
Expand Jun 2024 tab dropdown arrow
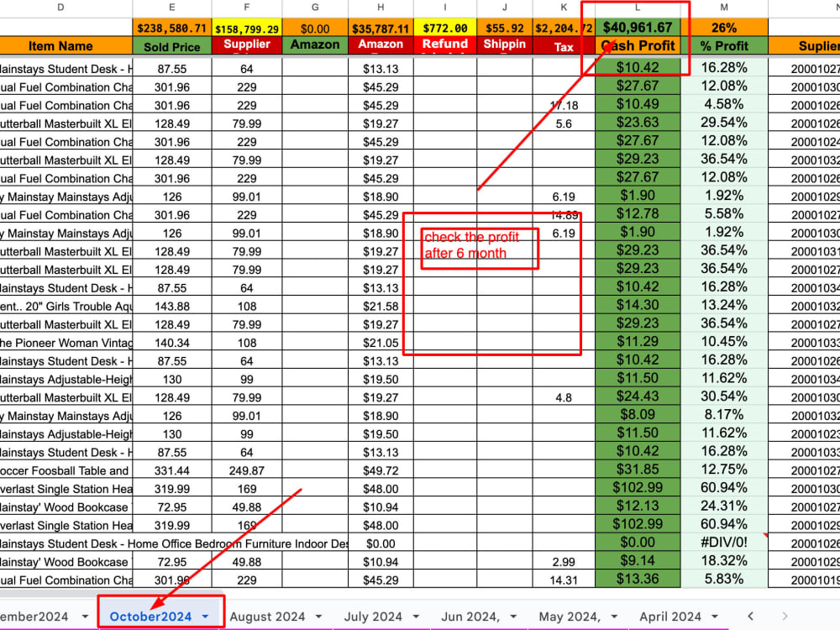click(513, 617)
